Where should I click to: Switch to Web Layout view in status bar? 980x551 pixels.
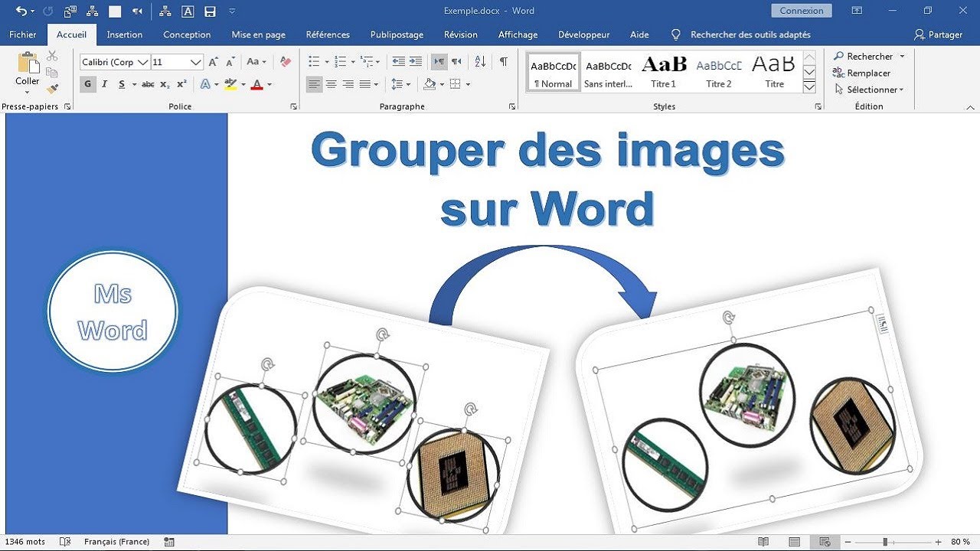coord(825,542)
